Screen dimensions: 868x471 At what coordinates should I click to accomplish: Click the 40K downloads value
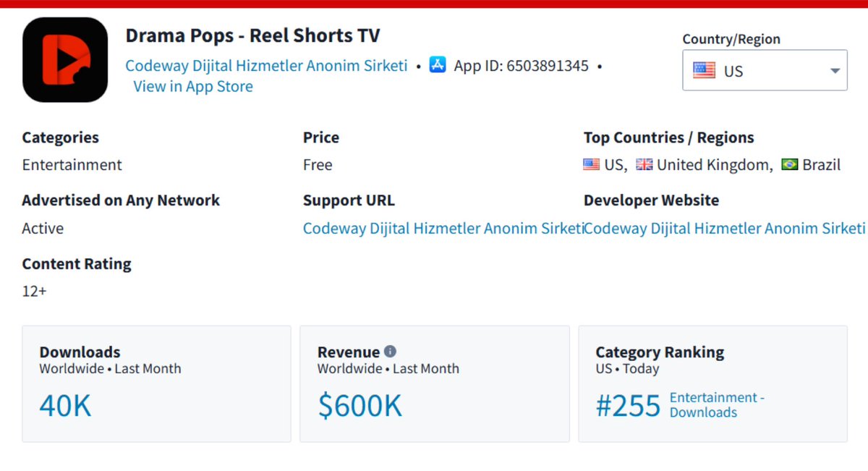65,406
